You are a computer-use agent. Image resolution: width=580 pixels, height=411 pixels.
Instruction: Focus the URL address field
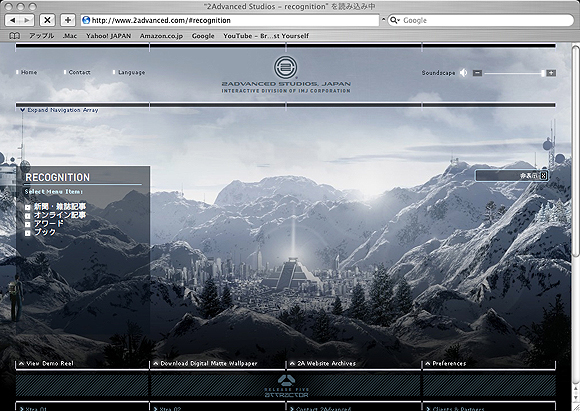(x=230, y=20)
